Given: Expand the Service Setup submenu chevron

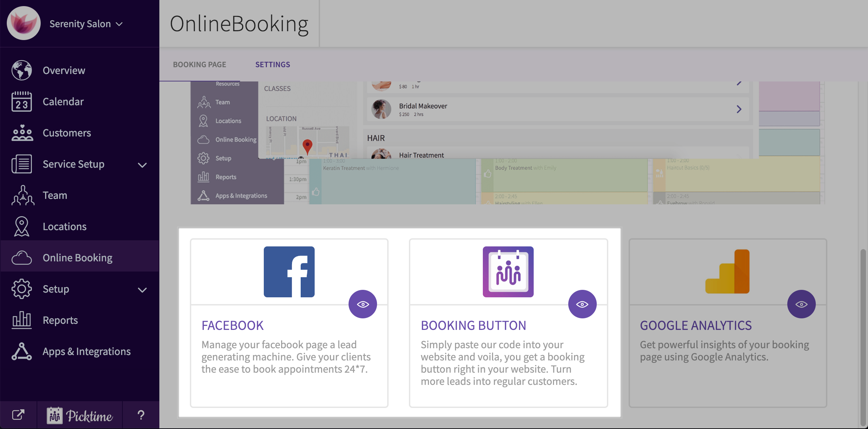Looking at the screenshot, I should click(x=142, y=165).
